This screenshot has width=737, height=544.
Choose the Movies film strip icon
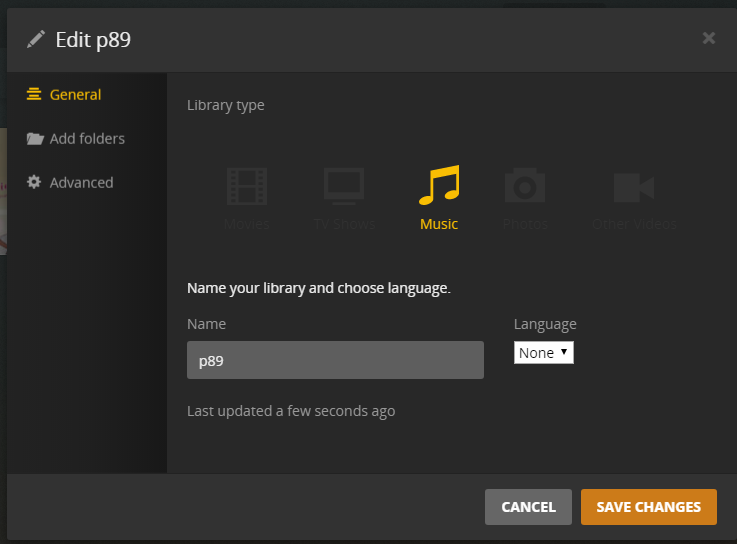click(247, 186)
